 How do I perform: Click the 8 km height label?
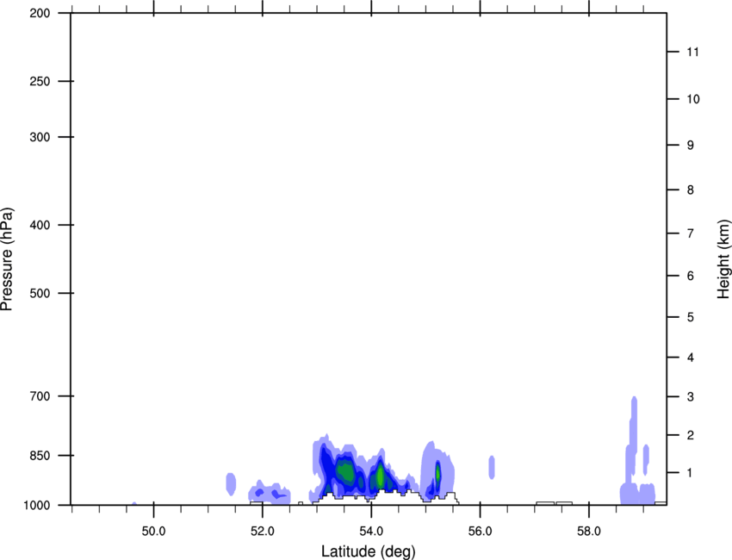click(x=691, y=190)
